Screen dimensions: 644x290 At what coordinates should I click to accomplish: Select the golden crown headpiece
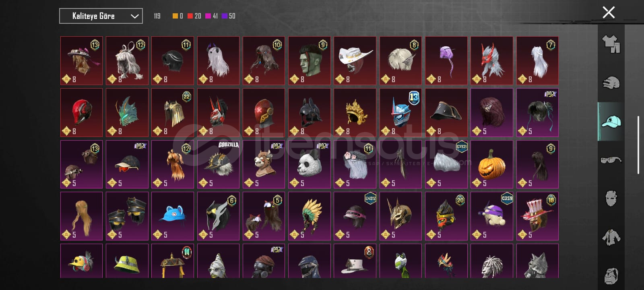point(355,112)
